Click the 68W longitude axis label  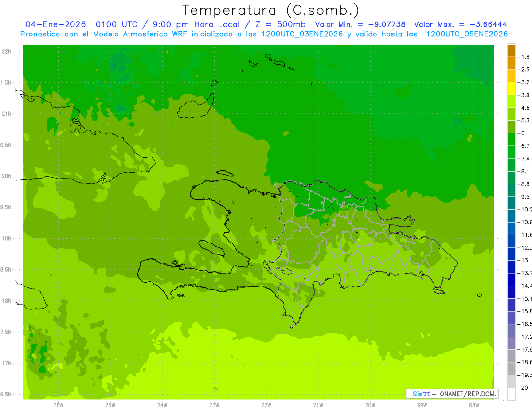click(x=474, y=405)
